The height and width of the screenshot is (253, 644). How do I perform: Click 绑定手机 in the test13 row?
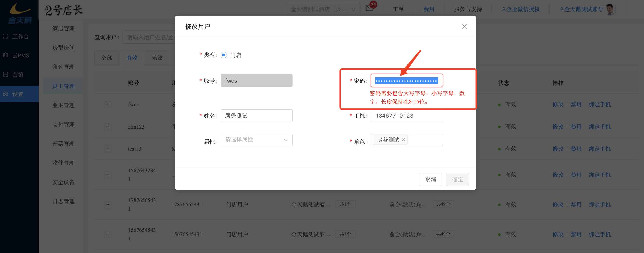click(x=600, y=149)
